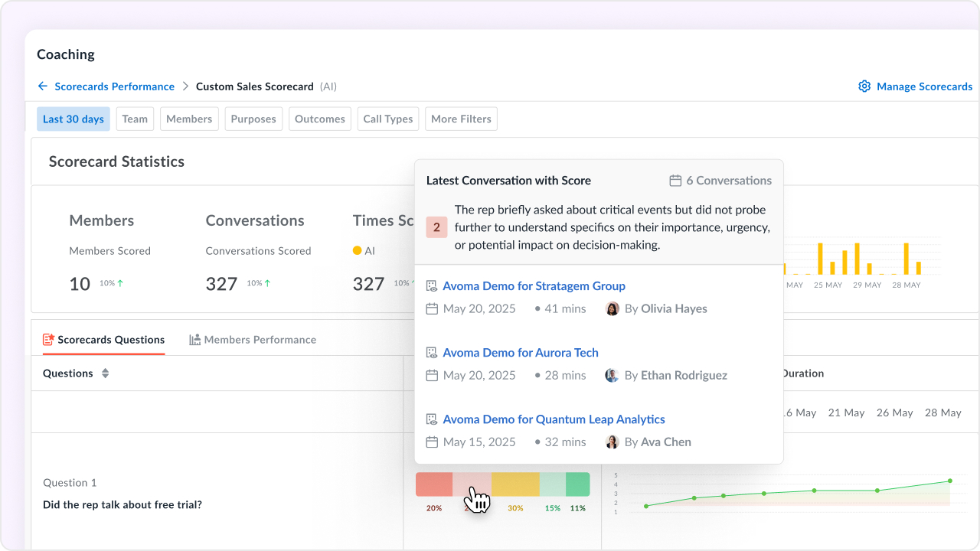
Task: Click the Scorecards Questions tab icon
Action: click(48, 340)
